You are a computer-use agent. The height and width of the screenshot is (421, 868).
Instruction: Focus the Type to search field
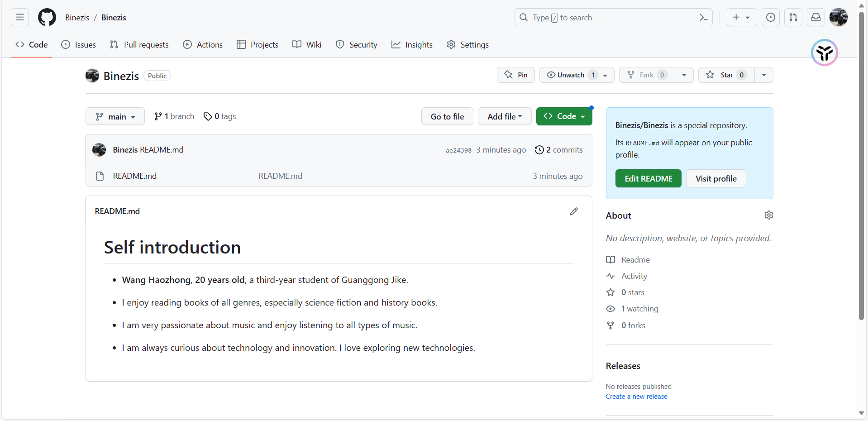point(606,18)
